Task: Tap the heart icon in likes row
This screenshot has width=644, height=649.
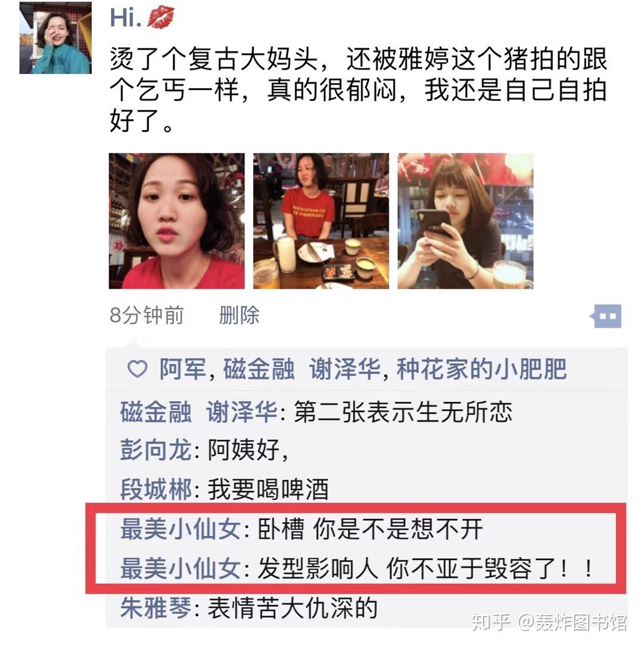Action: pyautogui.click(x=137, y=369)
